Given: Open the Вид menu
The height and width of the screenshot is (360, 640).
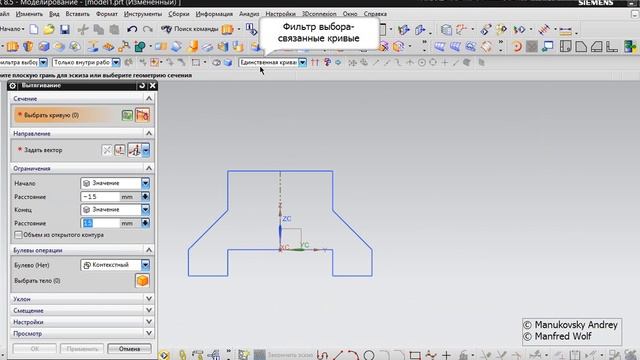Looking at the screenshot, I should (x=54, y=14).
